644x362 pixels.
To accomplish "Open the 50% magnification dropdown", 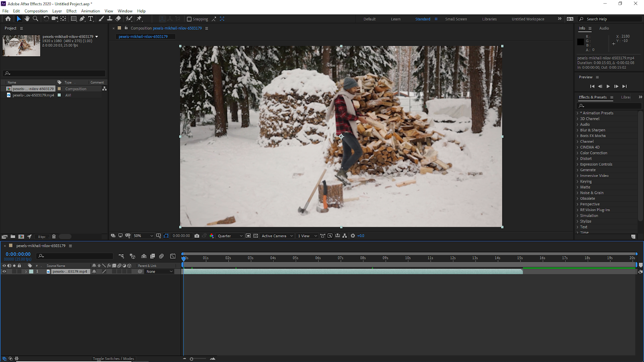I will (143, 236).
